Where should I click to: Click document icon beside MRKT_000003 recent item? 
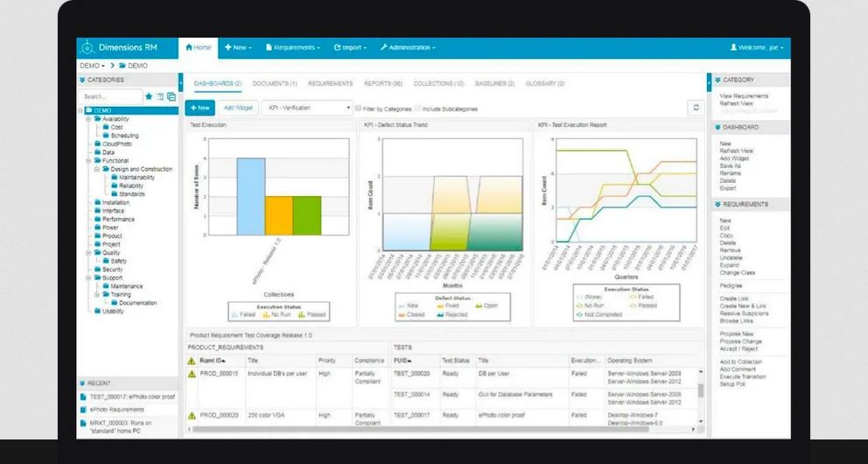pyautogui.click(x=84, y=423)
